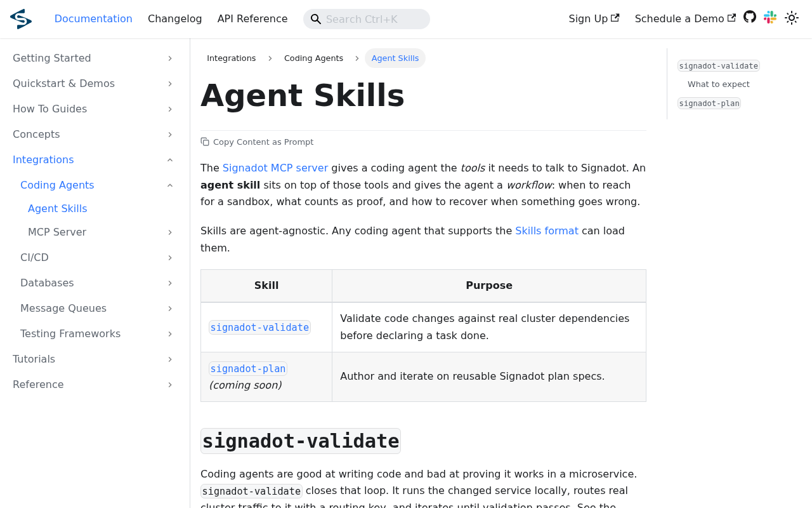The height and width of the screenshot is (508, 812).
Task: Expand the MCP Server subsection
Action: 170,232
